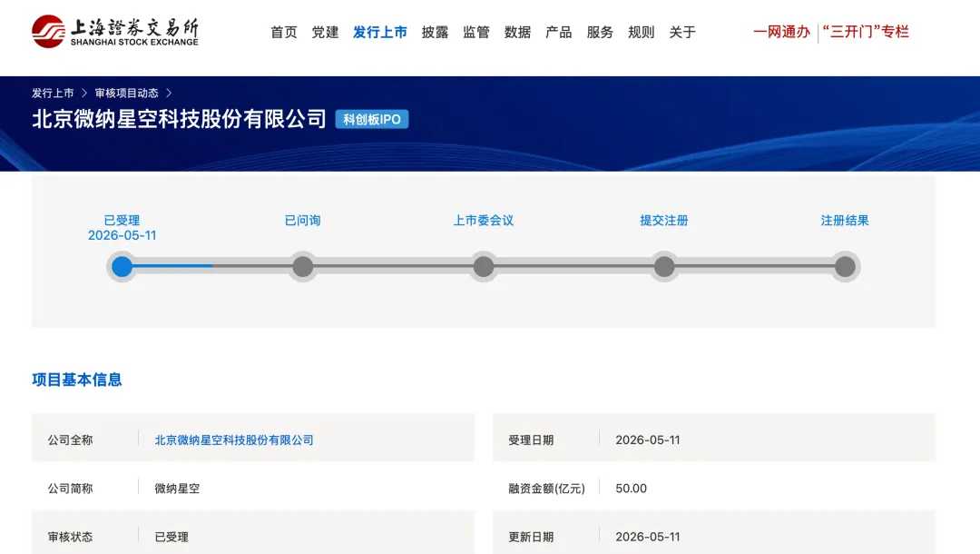Open the 北京微纳星空科技股份有限公司 company link in 公司全称 row

(x=234, y=440)
